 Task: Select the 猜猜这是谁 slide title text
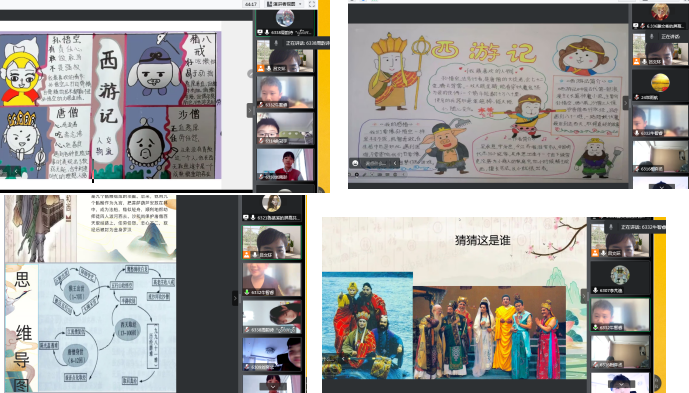482,240
